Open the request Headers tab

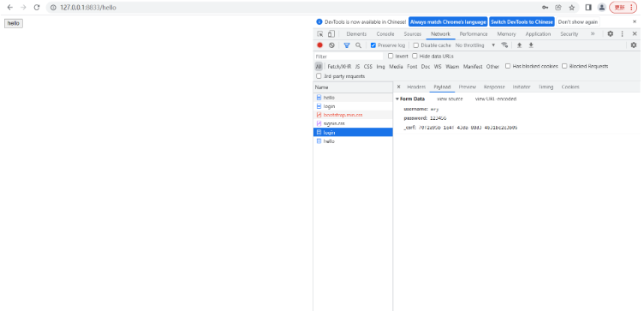(x=416, y=87)
